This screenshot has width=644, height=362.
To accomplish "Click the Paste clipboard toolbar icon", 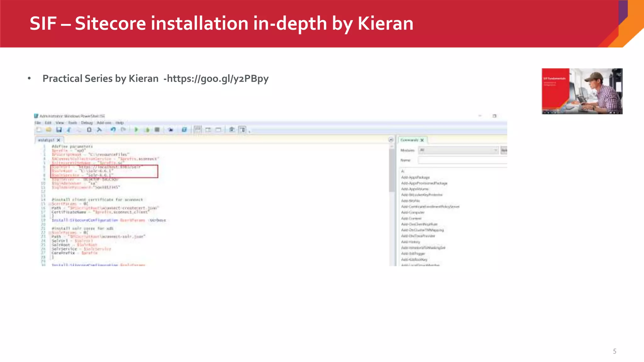I will pyautogui.click(x=89, y=130).
